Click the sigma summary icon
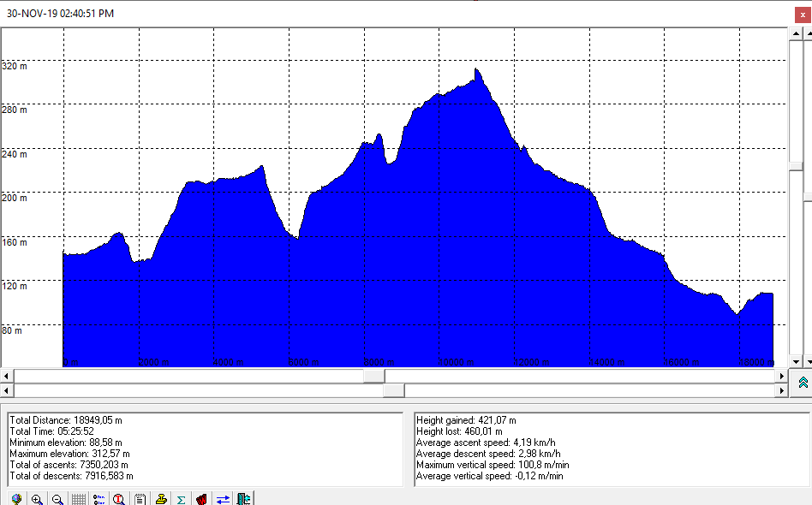The height and width of the screenshot is (505, 812). [181, 499]
